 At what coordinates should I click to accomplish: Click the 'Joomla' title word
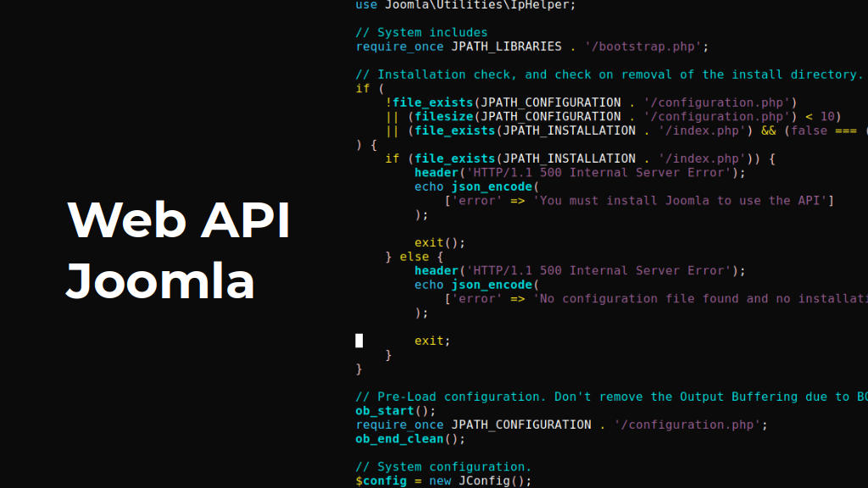click(160, 281)
